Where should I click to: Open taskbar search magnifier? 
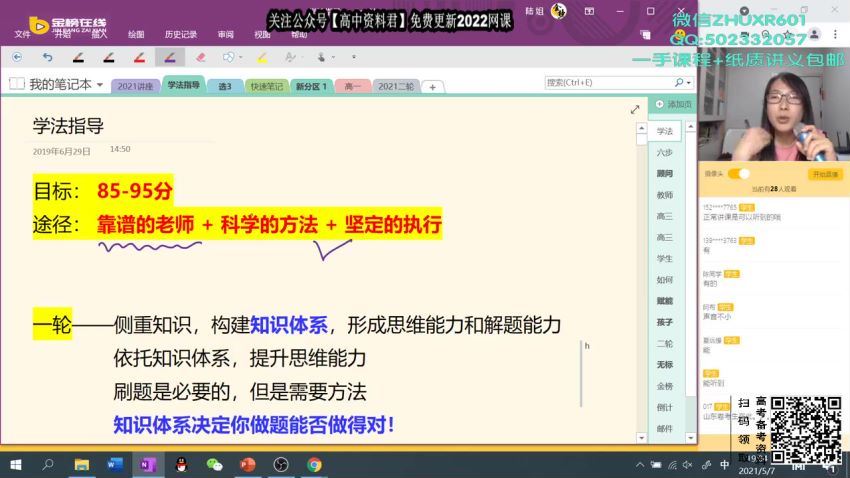(48, 464)
